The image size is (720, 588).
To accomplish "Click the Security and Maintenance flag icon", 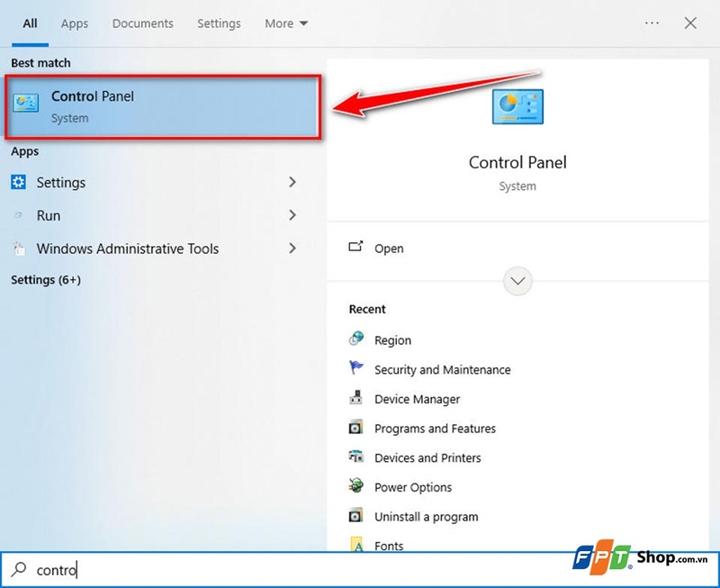I will click(355, 368).
